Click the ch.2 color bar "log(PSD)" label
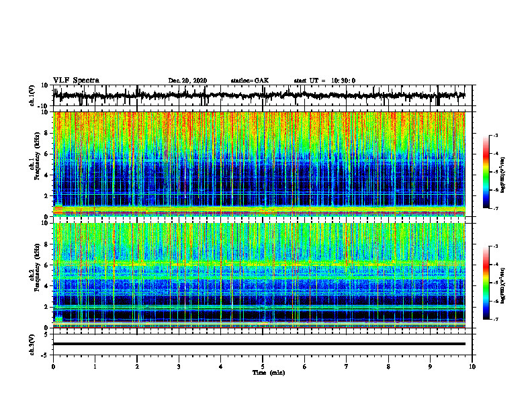Screen dimensions: 532x411 tap(503, 285)
